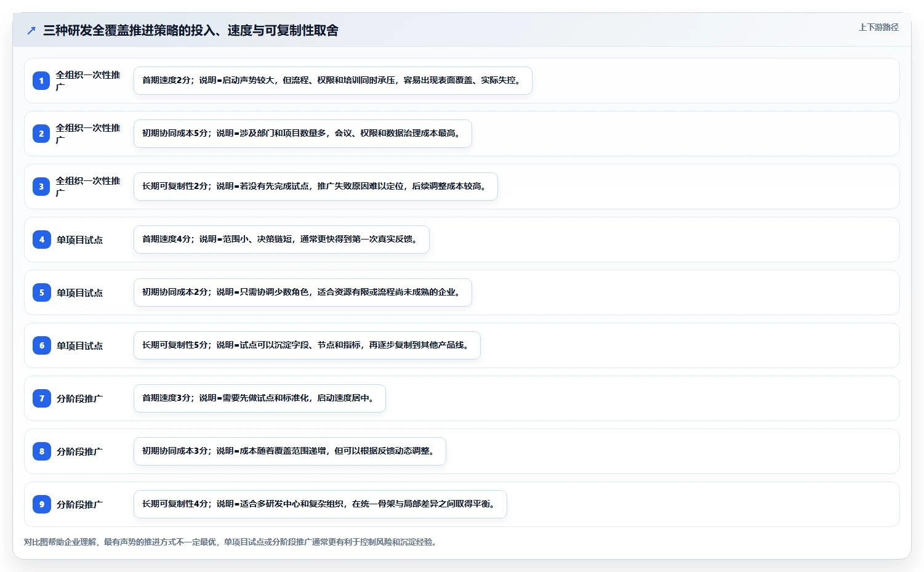
Task: Select the 长期可复制性4分 description box
Action: pos(320,504)
